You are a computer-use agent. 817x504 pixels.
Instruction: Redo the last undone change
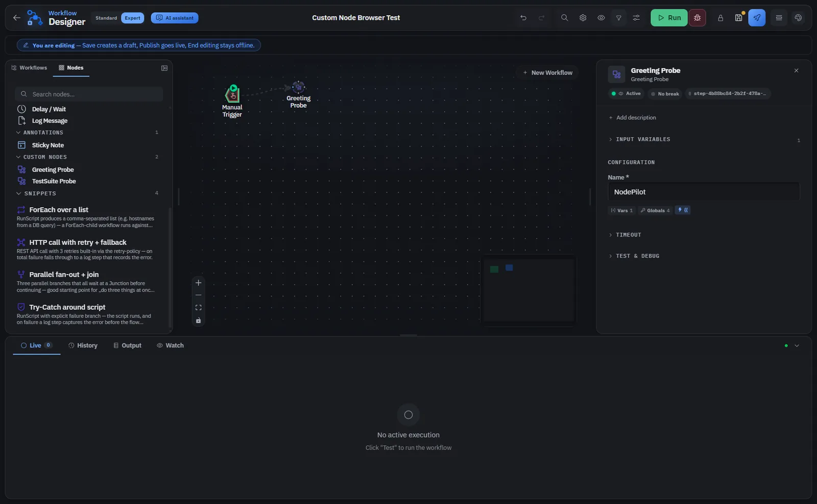(x=541, y=18)
